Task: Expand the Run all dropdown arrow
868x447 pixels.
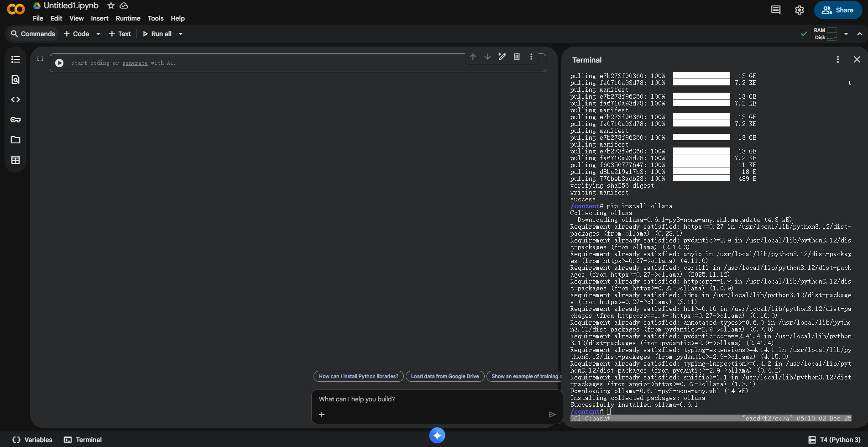Action: (x=181, y=34)
